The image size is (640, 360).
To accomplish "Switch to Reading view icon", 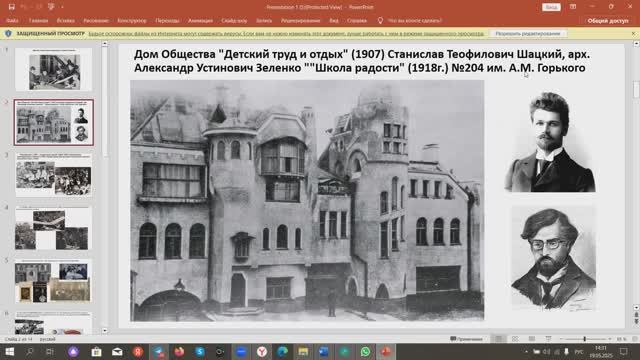I will [x=531, y=339].
